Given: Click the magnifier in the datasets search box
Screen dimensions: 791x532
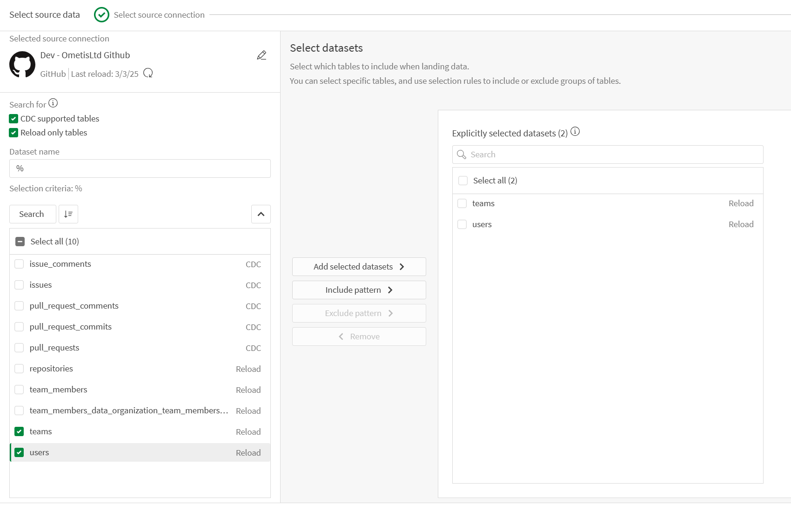Looking at the screenshot, I should [462, 154].
